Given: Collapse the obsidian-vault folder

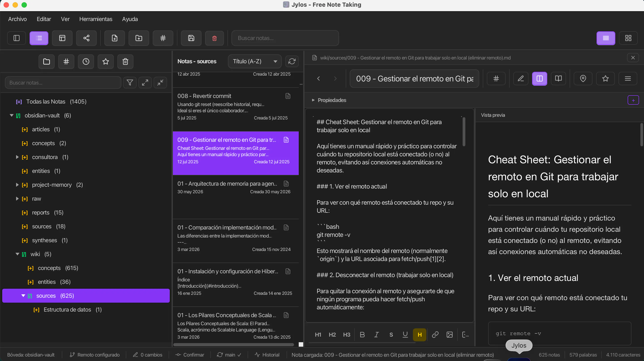Looking at the screenshot, I should point(11,115).
